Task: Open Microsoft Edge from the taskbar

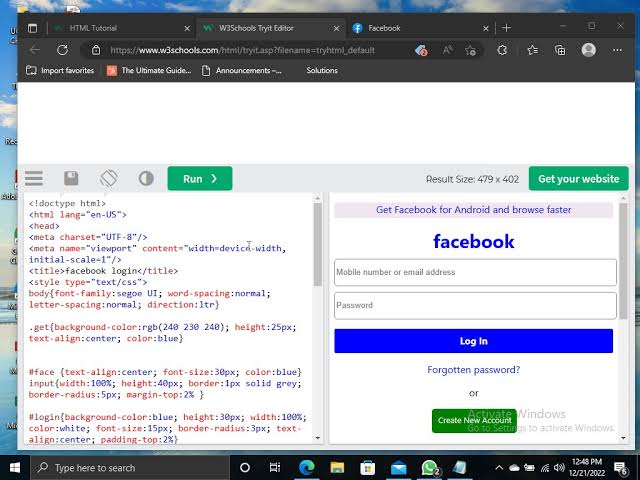Action: (x=307, y=468)
